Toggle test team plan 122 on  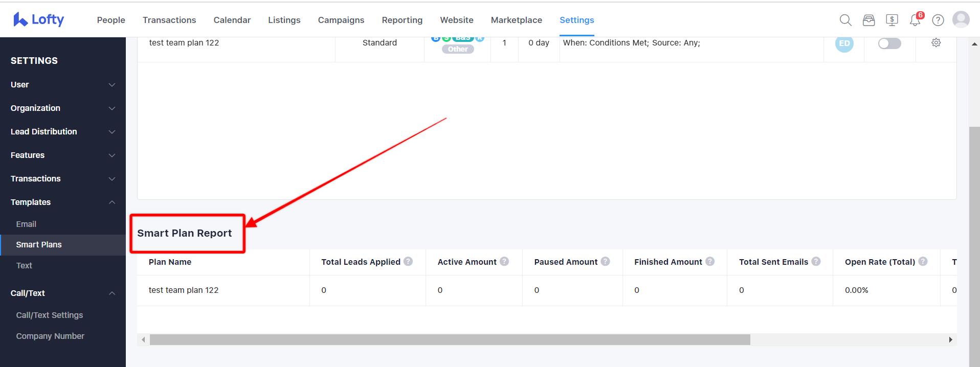tap(889, 43)
